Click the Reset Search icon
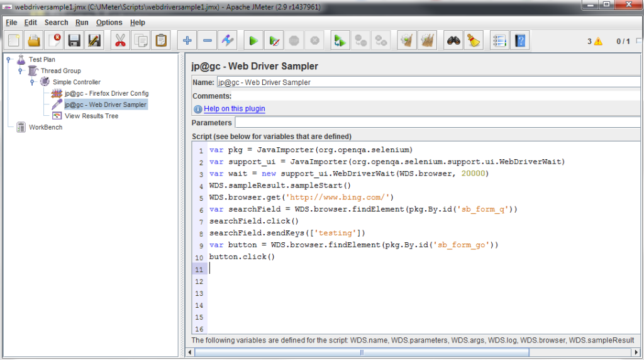 [x=474, y=41]
